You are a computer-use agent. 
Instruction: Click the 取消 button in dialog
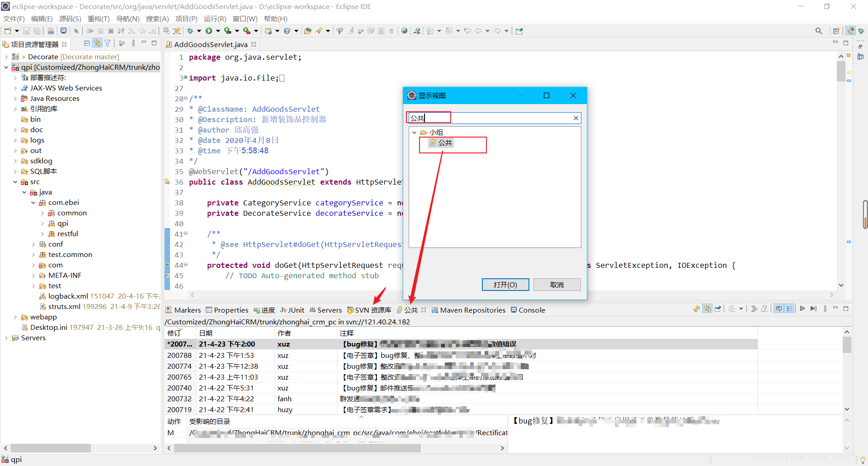[557, 285]
